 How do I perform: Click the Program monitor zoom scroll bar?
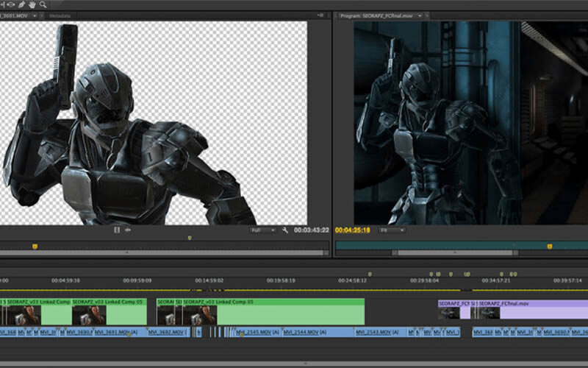click(x=455, y=252)
